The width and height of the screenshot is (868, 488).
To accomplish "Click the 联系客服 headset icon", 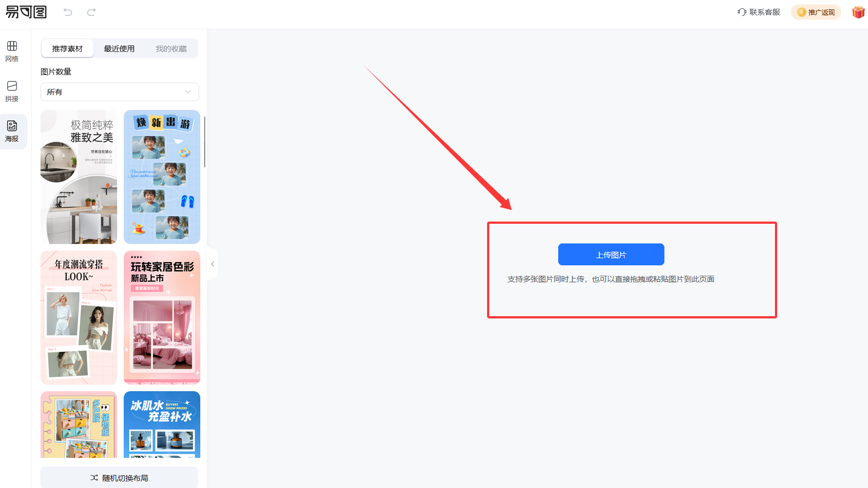I will tap(742, 12).
